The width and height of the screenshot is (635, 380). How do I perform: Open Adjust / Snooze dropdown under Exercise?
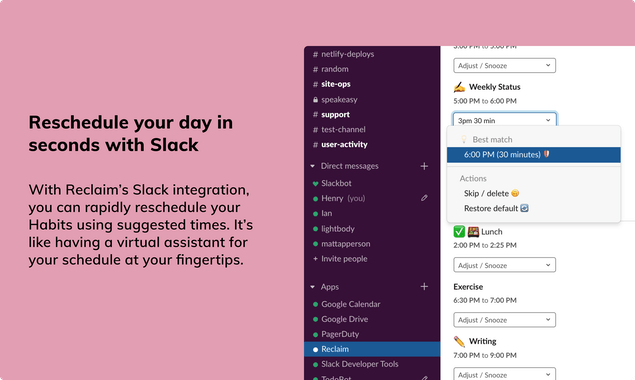504,320
